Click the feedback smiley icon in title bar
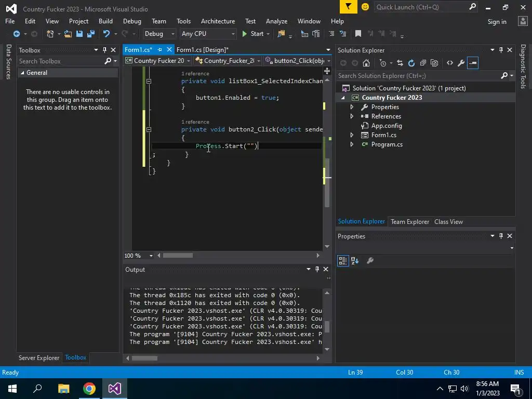The width and height of the screenshot is (532, 399). tap(365, 7)
